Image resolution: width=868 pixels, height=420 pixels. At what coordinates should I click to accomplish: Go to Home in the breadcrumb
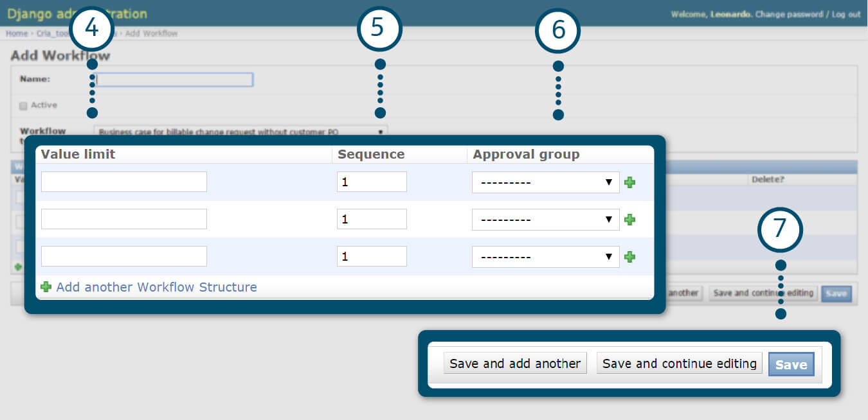click(x=17, y=33)
